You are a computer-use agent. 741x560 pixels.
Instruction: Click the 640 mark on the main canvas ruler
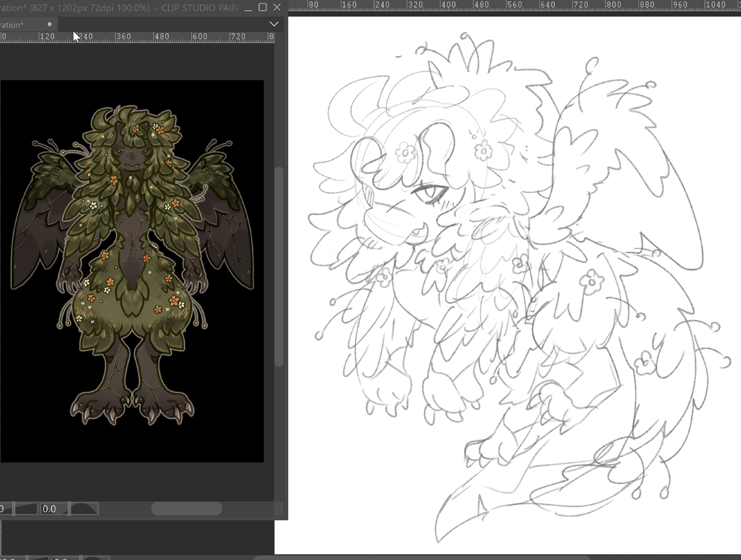click(548, 5)
